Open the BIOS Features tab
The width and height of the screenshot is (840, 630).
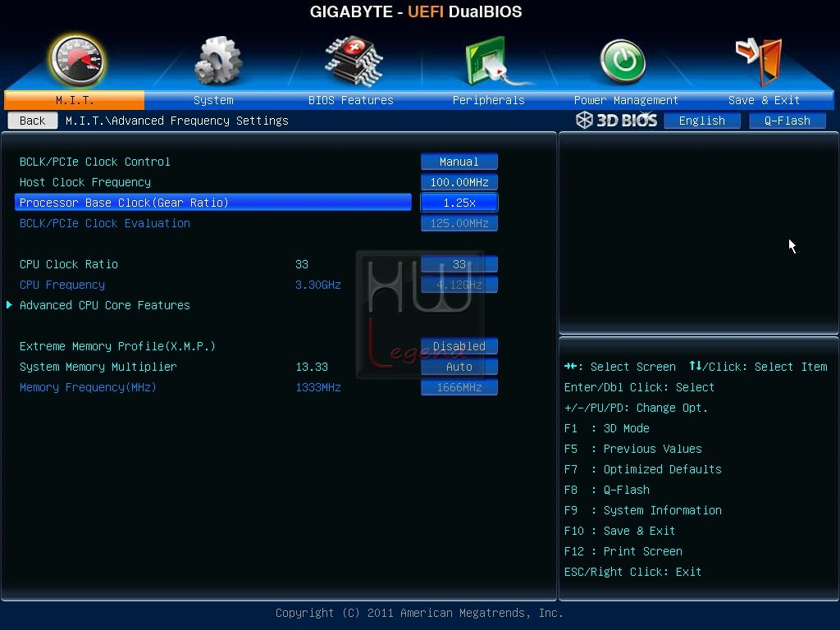pyautogui.click(x=351, y=100)
